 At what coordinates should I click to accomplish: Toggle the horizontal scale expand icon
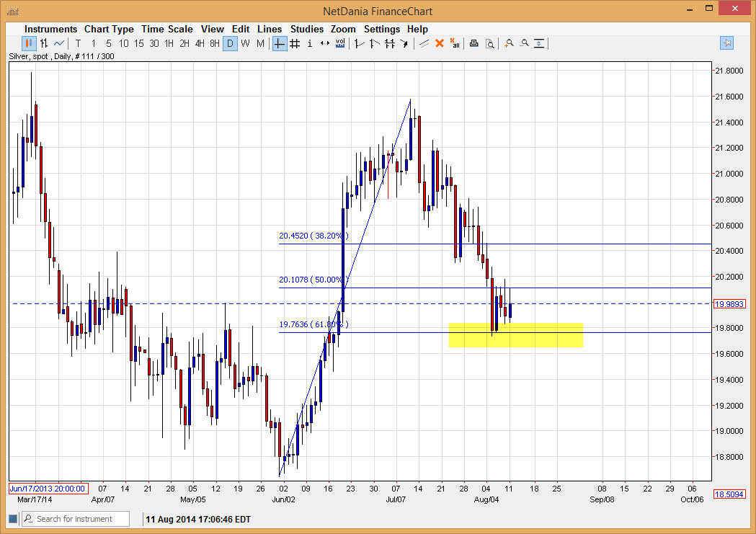324,43
